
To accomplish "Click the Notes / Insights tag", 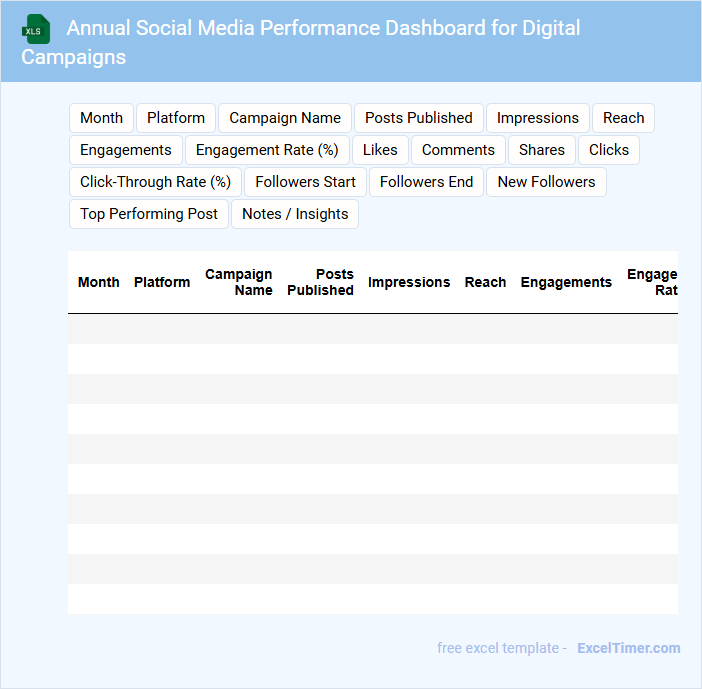I will pos(295,214).
